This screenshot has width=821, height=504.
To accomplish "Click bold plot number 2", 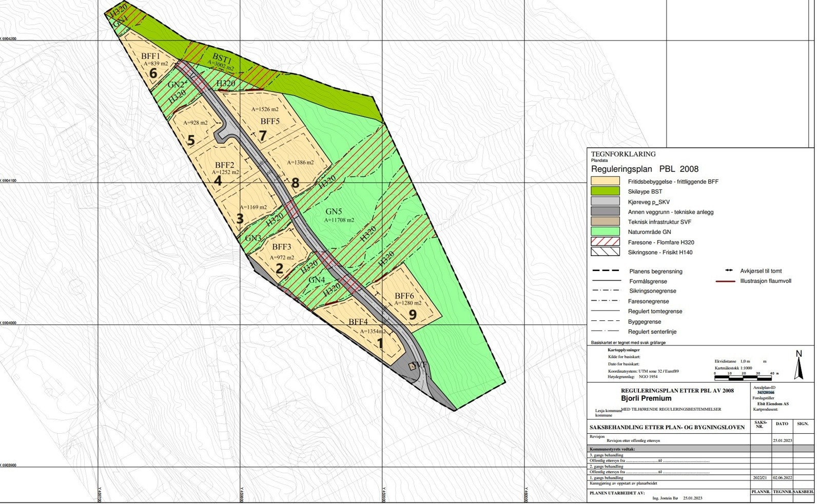I will coord(279,269).
